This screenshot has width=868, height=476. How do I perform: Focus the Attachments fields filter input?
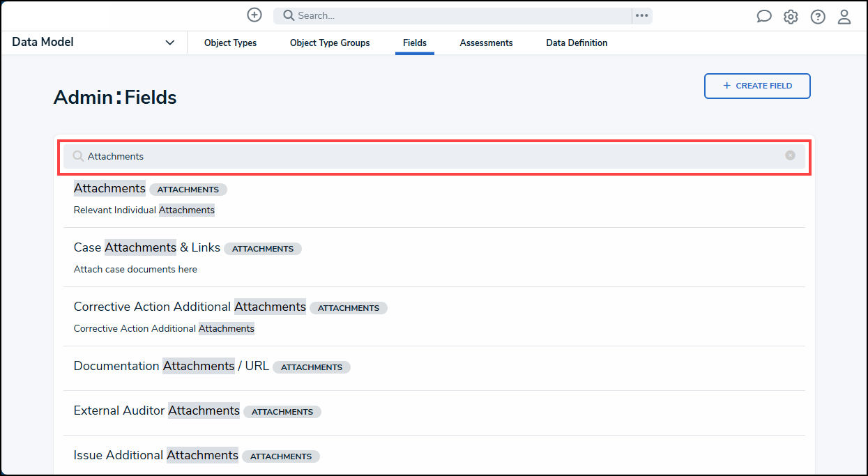point(432,156)
